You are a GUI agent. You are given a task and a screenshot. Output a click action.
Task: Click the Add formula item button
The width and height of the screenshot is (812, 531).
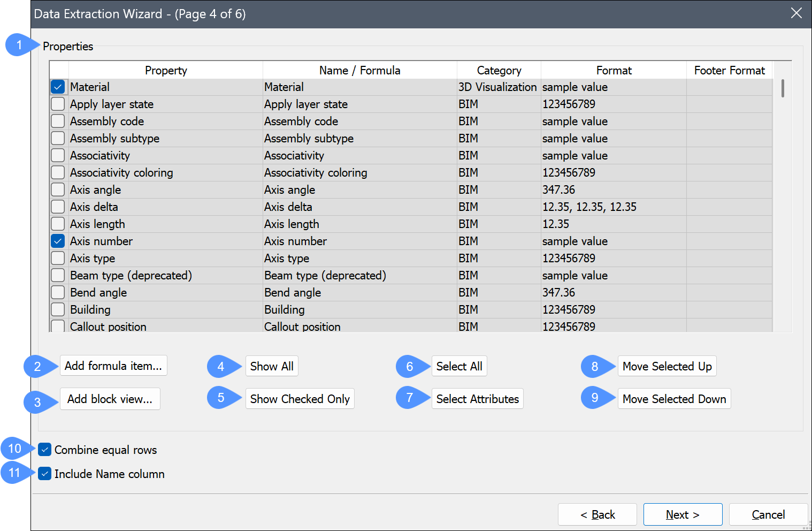[x=113, y=366]
